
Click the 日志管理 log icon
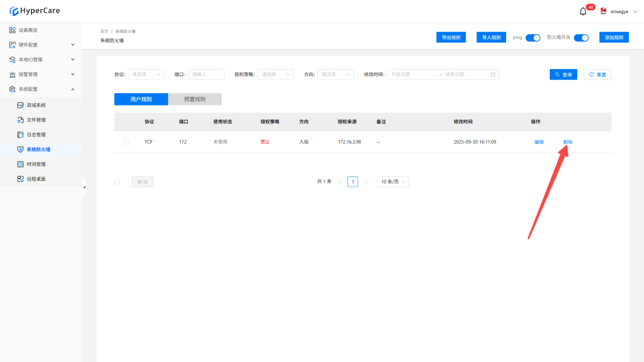(x=20, y=135)
